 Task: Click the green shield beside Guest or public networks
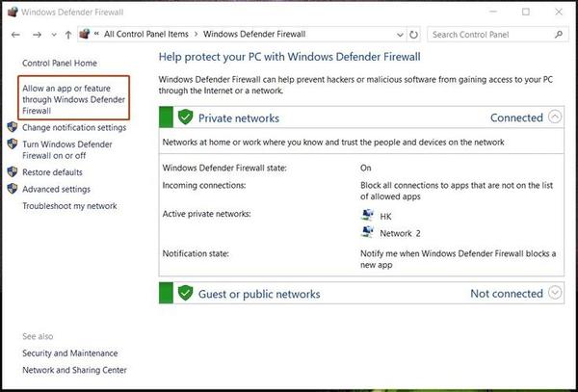coord(185,293)
